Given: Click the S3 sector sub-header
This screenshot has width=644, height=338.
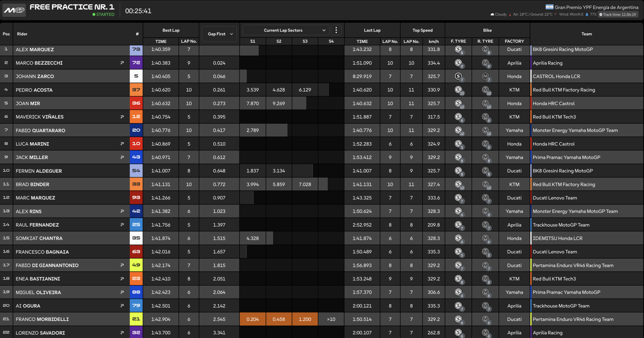Looking at the screenshot, I should tap(305, 41).
